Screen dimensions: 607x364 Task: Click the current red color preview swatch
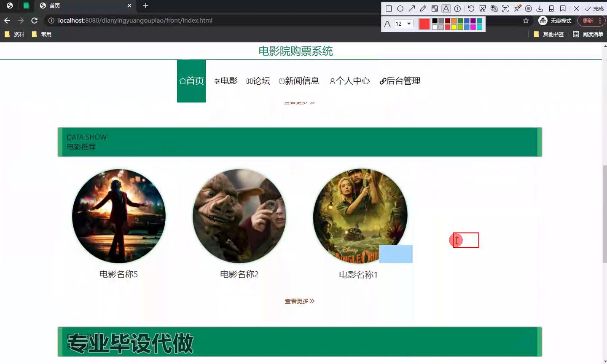coord(424,24)
